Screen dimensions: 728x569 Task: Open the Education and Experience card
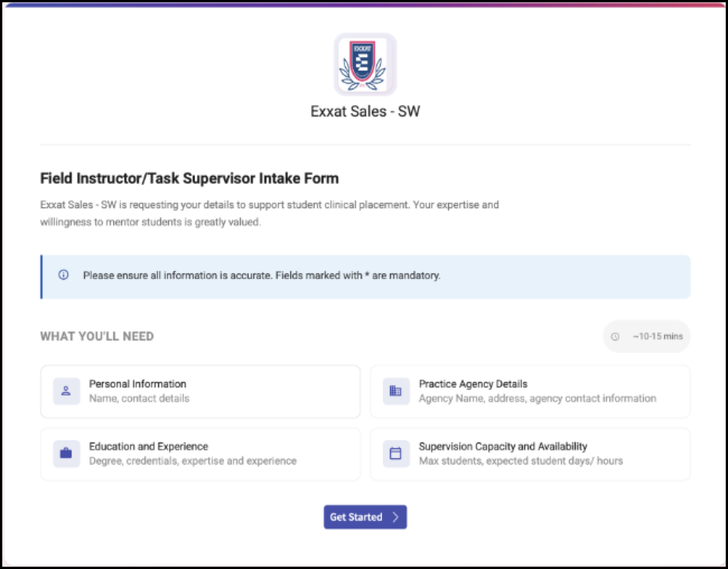200,454
